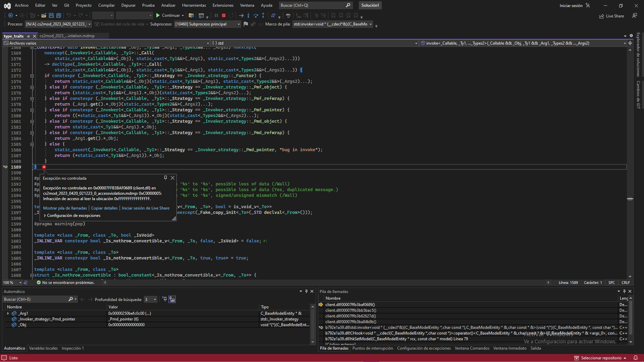This screenshot has height=362, width=644.
Task: Click Mostrar pila de llamadas in the exception popup
Action: point(65,208)
